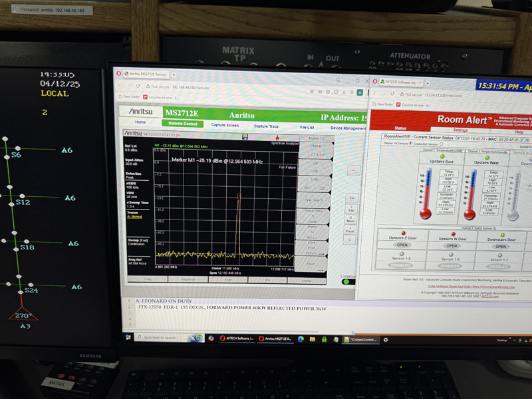Open Escuche en vivo bookmark in Anritsu window
This screenshot has width=532, height=399.
pos(161,98)
